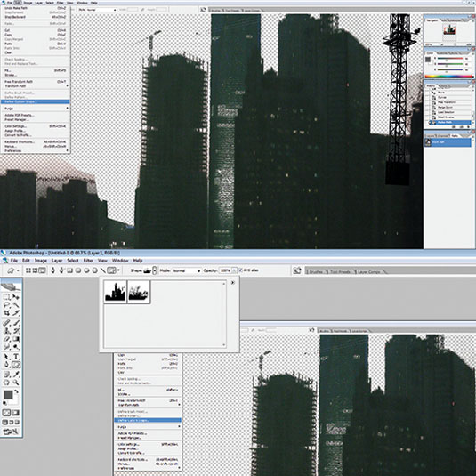Select first city skyline shape thumbnail
476x476 pixels.
[115, 292]
